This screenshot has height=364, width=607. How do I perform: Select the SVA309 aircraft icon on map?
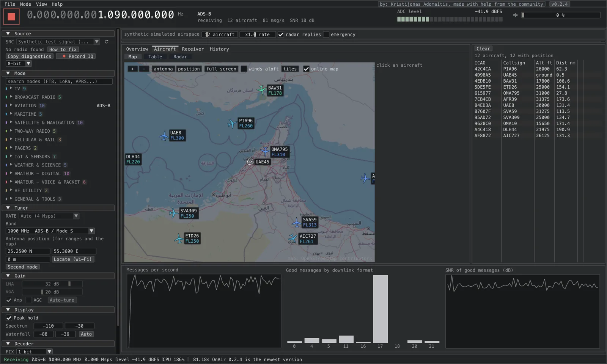[173, 213]
